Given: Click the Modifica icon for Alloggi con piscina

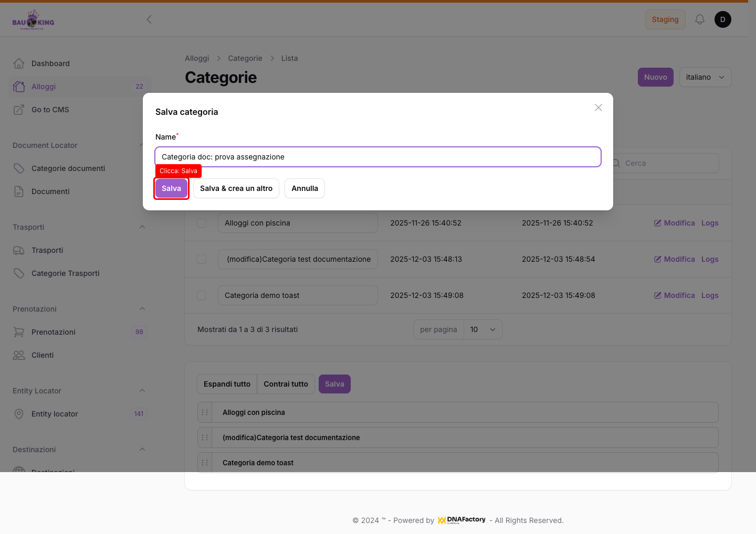Looking at the screenshot, I should (x=658, y=223).
